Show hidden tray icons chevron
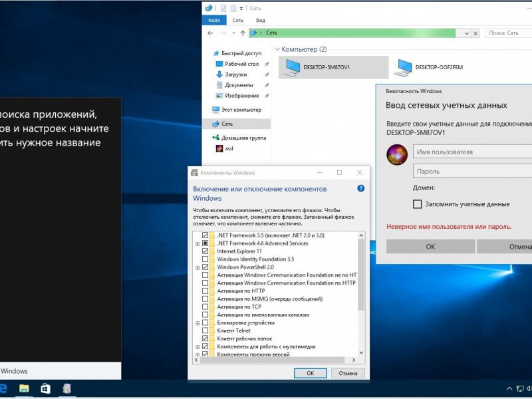 point(509,388)
